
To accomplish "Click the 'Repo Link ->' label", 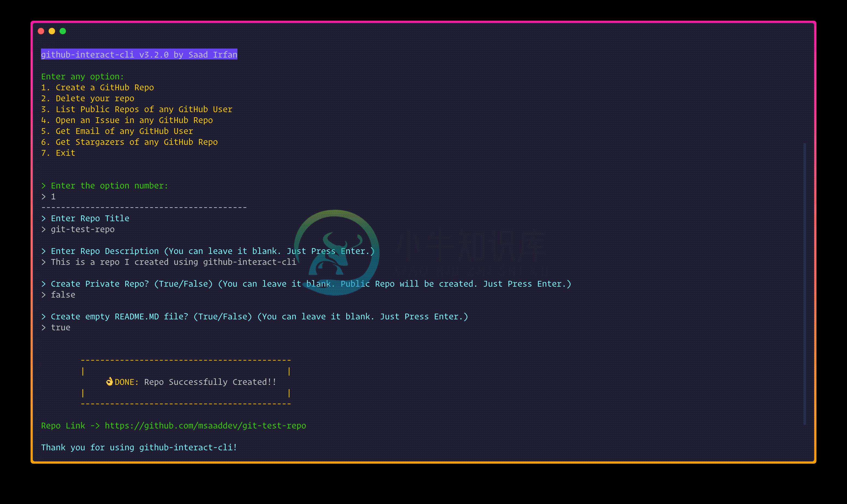I will coord(70,425).
